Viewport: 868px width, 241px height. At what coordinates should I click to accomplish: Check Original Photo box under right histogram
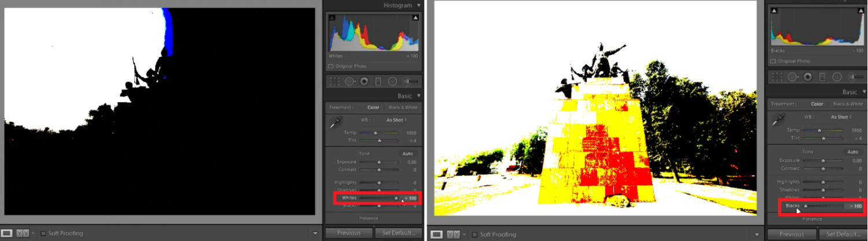(x=773, y=61)
